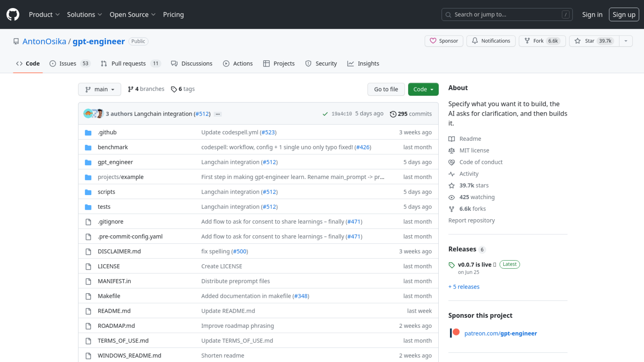Viewport: 644px width, 362px height.
Task: Expand the commit message ellipsis button
Action: (x=218, y=114)
